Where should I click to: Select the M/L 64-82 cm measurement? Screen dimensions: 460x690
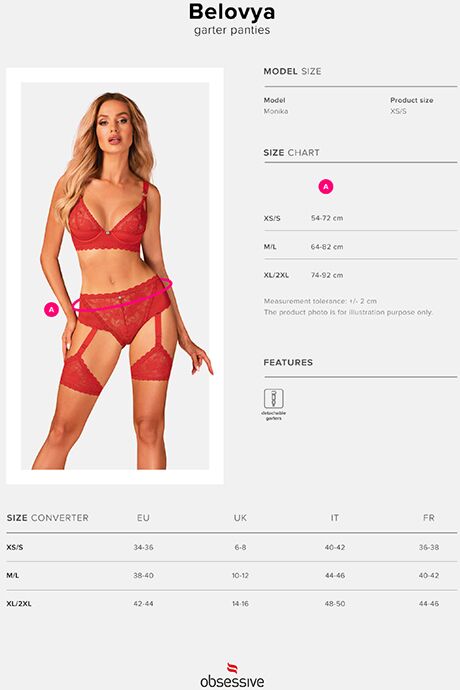327,247
